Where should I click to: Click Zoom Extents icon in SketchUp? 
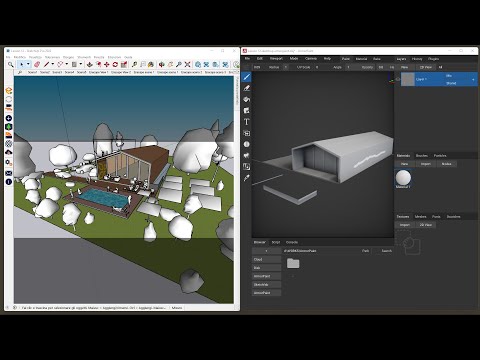(x=187, y=64)
